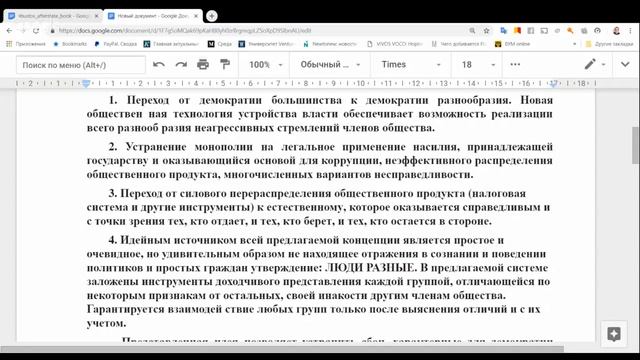This screenshot has height=360, width=640.
Task: Click the left indent marker on ruler
Action: (86, 84)
